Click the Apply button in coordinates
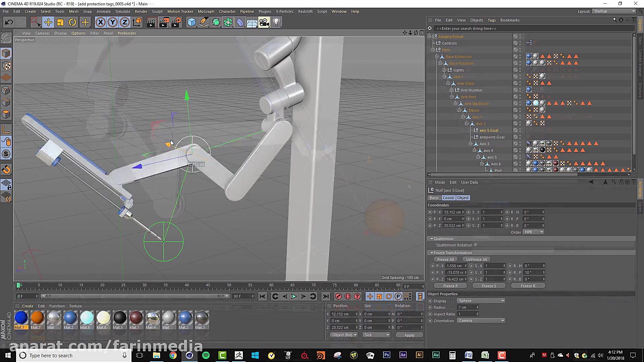The image size is (644, 362). (409, 335)
